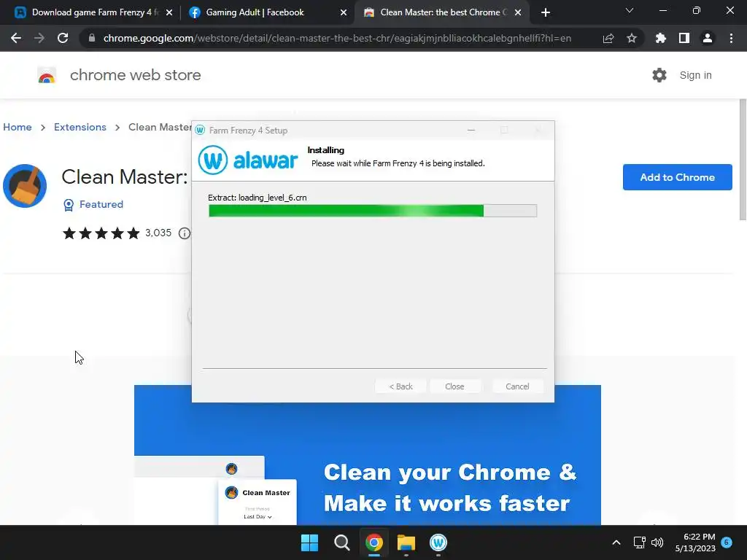This screenshot has width=747, height=560.
Task: Click rating info circle icon
Action: [185, 233]
